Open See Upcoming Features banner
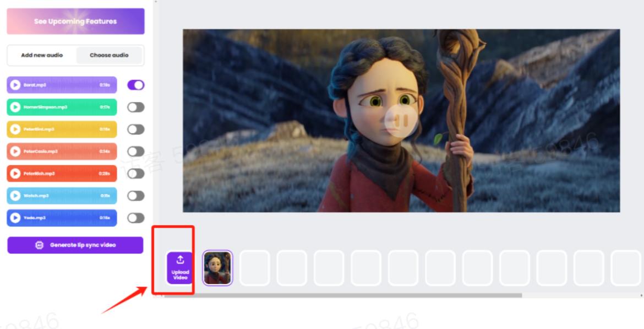Viewport: 644px width, 329px height. click(x=75, y=21)
